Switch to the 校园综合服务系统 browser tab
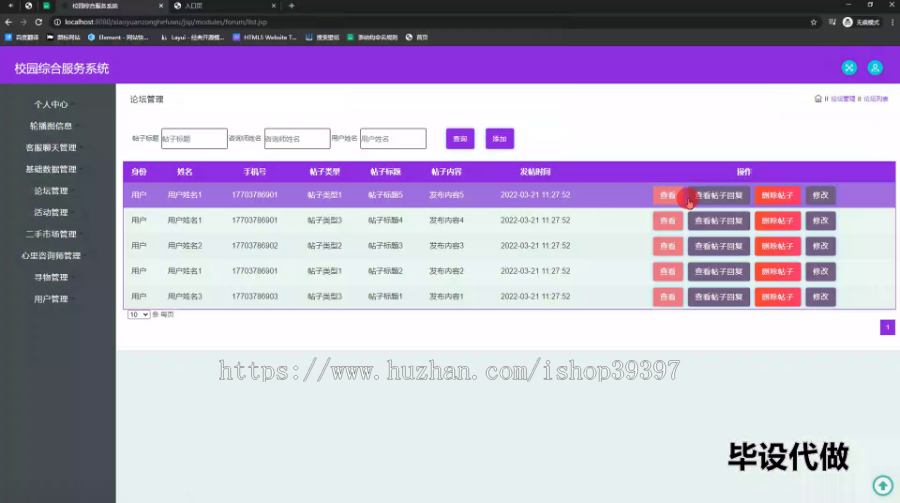 tap(112, 6)
